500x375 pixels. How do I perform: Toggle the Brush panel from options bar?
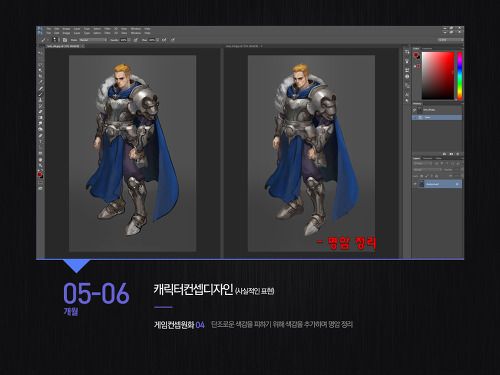pos(65,40)
